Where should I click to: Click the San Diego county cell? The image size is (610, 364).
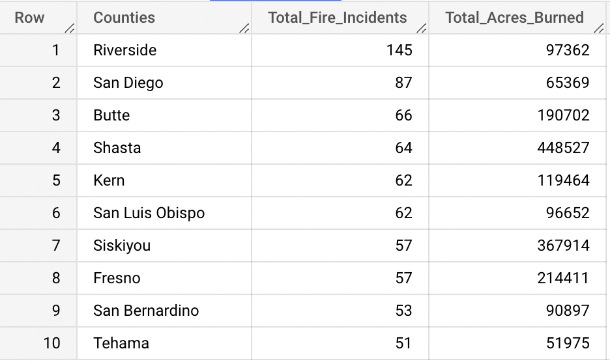(x=128, y=83)
